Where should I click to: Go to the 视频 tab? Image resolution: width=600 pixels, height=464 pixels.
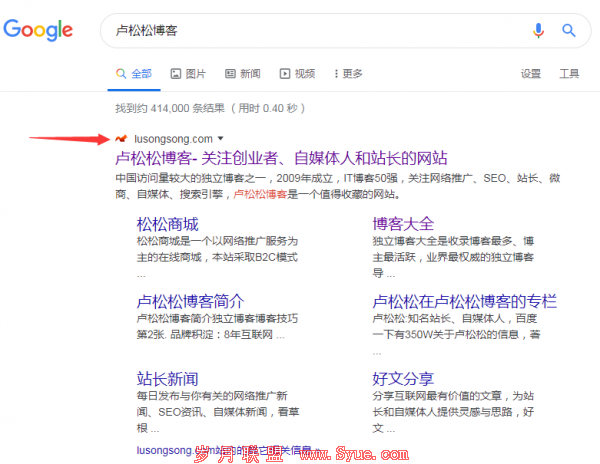[297, 73]
